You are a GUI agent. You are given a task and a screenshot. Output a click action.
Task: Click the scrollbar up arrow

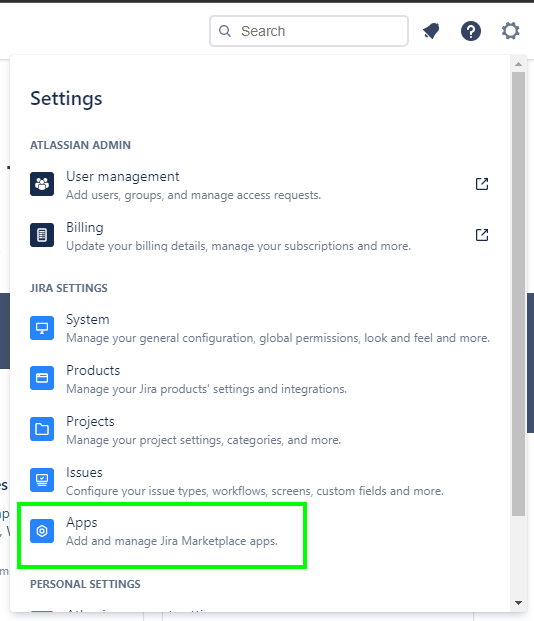coord(518,64)
